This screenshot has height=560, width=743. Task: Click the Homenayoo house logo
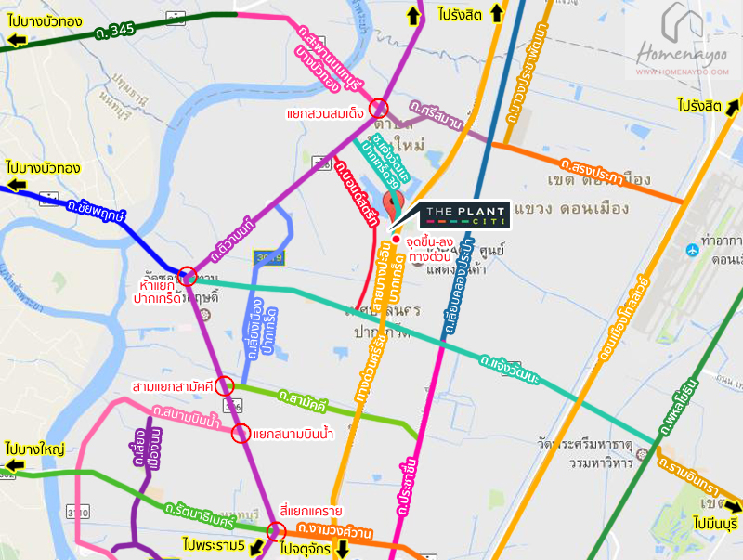coord(682,23)
